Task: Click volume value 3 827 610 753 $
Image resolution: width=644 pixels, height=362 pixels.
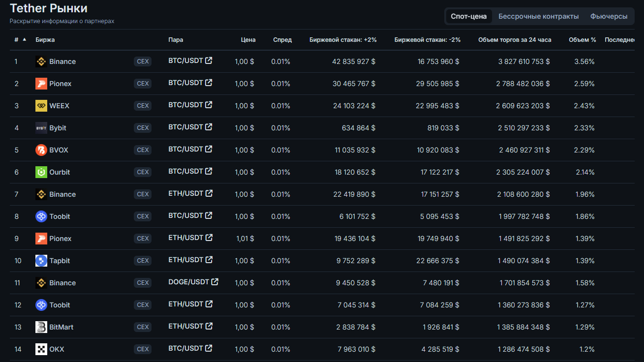Action: point(524,61)
